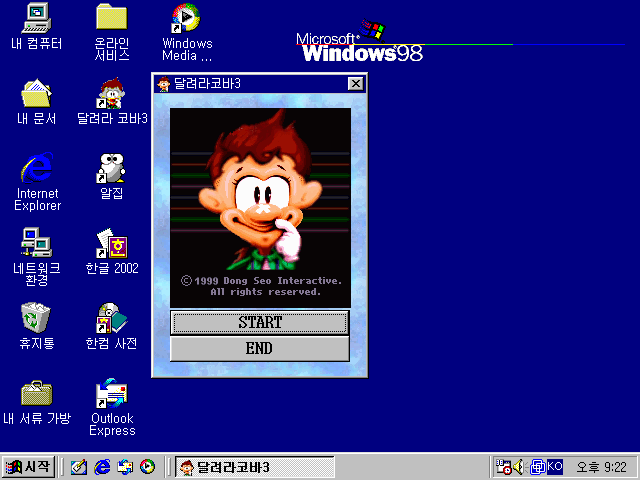This screenshot has width=640, height=480.
Task: Click the 오후 9:22 clock
Action: pyautogui.click(x=601, y=467)
